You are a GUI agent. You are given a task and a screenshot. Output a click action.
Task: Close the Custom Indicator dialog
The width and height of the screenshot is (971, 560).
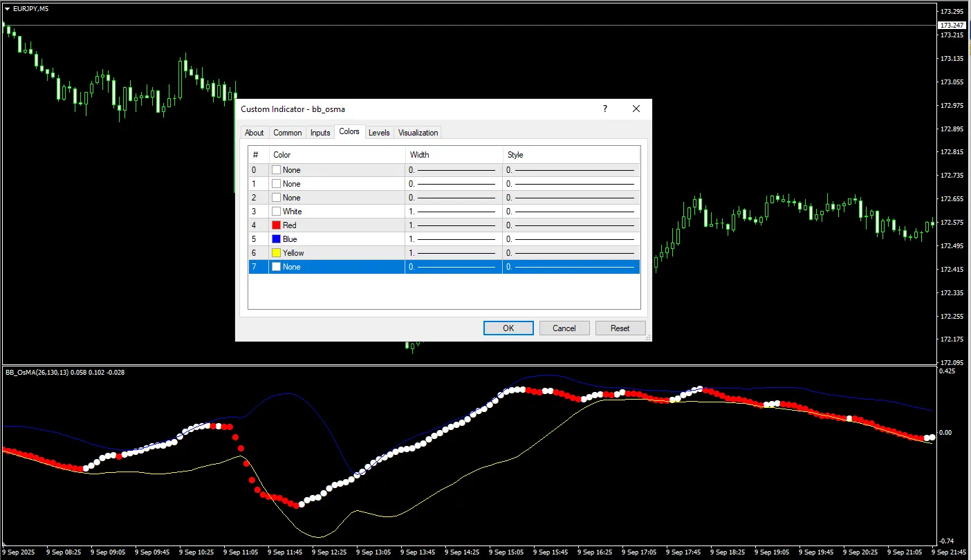pos(636,109)
